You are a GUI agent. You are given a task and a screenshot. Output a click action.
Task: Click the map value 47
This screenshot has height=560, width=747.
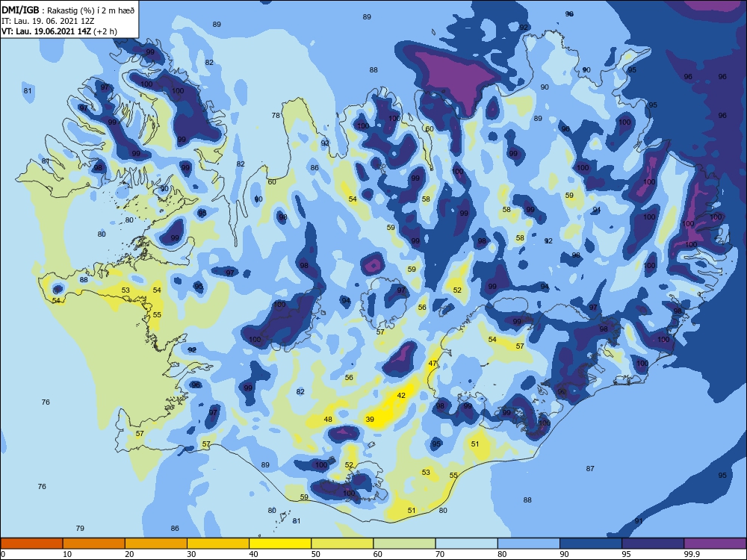coord(433,364)
